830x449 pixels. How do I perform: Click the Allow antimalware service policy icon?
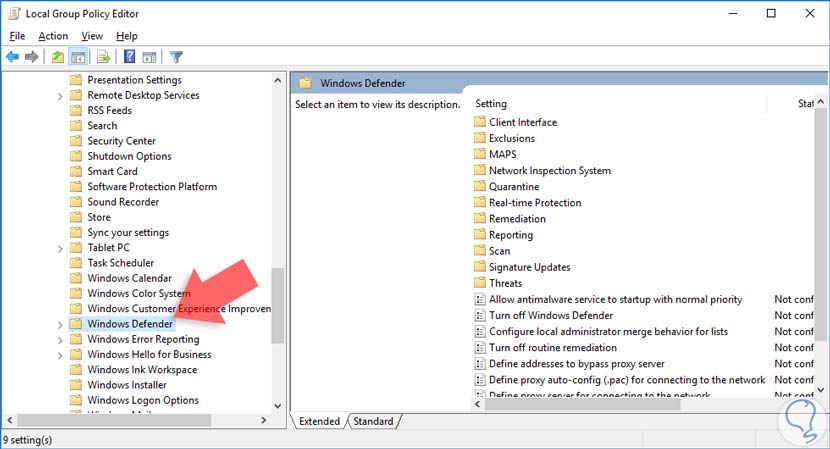pyautogui.click(x=480, y=300)
